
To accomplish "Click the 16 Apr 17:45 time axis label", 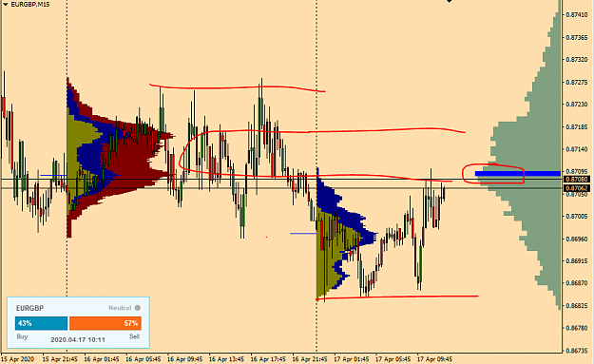I will (268, 359).
